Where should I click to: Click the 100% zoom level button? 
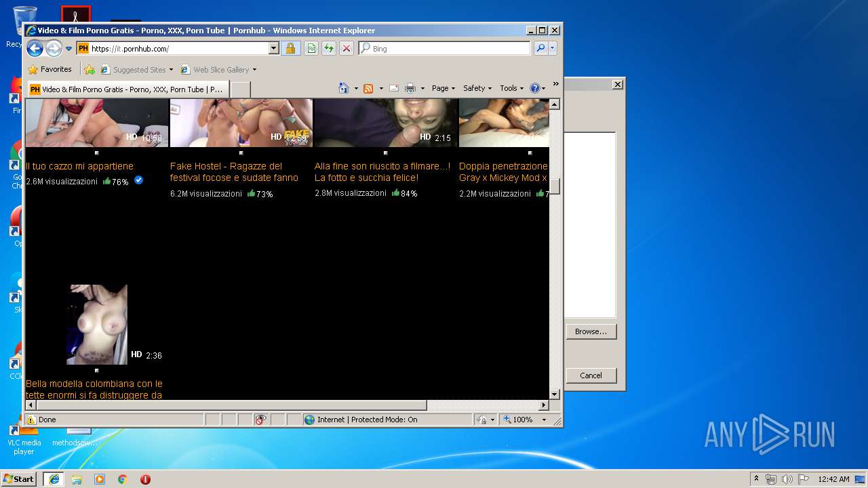[x=518, y=420]
